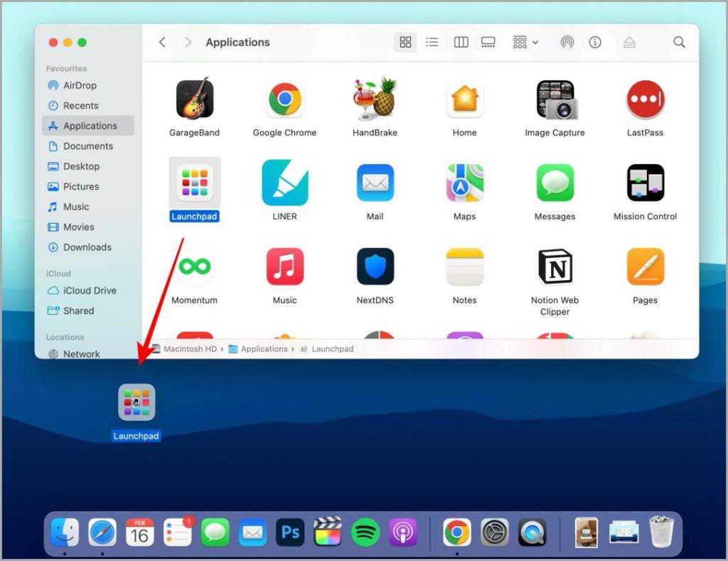The width and height of the screenshot is (728, 561).
Task: Open QuickTime Player from the Dock
Action: click(532, 532)
